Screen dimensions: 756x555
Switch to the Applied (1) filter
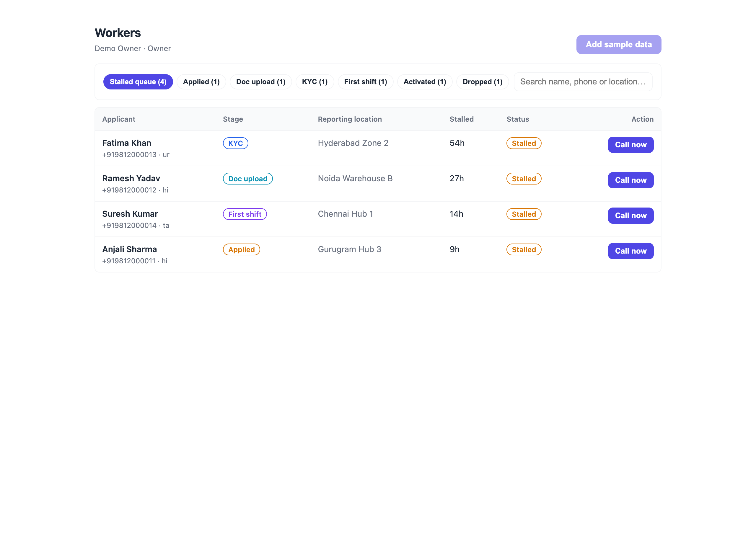click(201, 82)
